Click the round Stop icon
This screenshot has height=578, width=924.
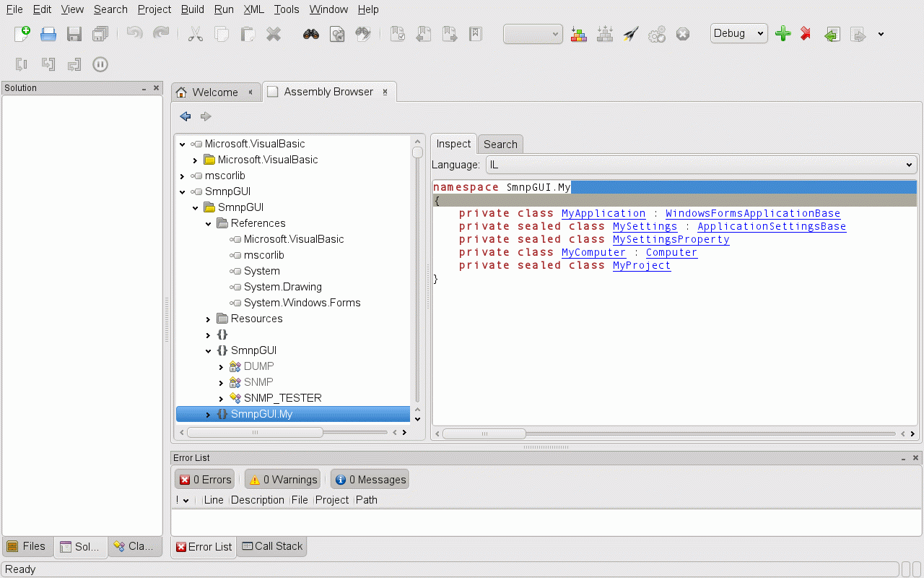tap(683, 34)
